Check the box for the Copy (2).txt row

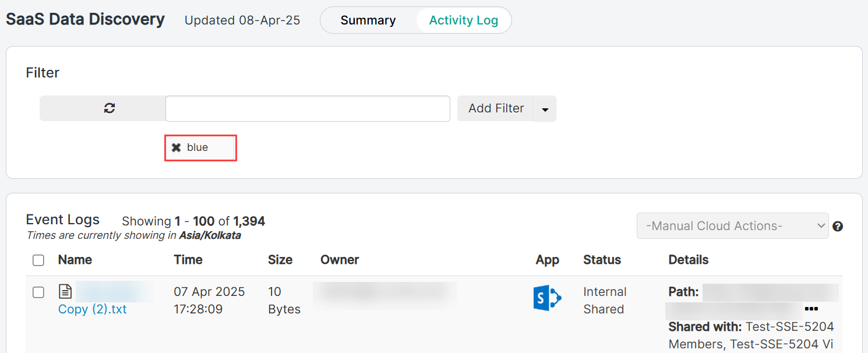(38, 292)
